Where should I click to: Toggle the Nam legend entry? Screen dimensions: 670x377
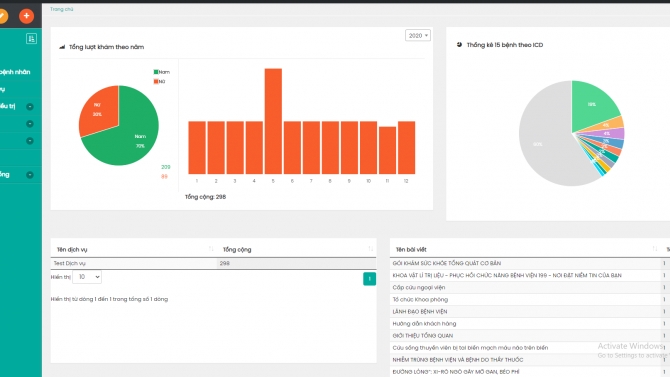pyautogui.click(x=162, y=72)
